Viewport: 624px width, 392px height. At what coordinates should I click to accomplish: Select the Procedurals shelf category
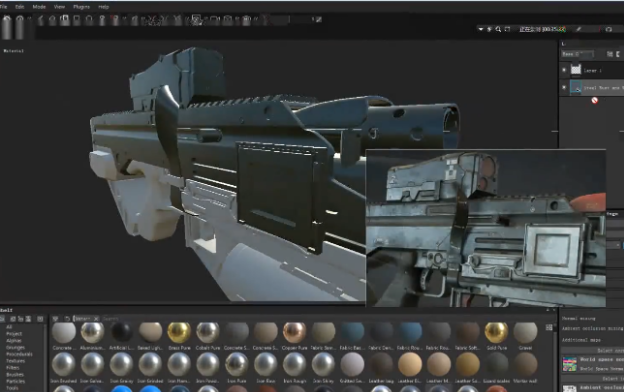[19, 354]
